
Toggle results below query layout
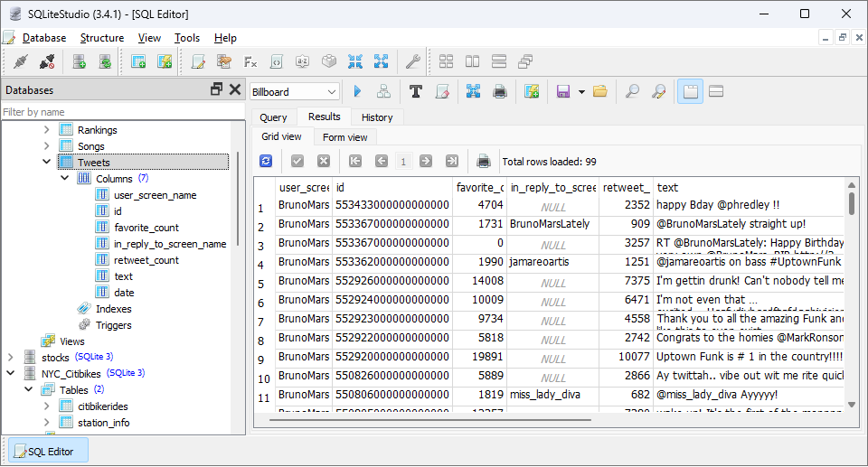716,91
